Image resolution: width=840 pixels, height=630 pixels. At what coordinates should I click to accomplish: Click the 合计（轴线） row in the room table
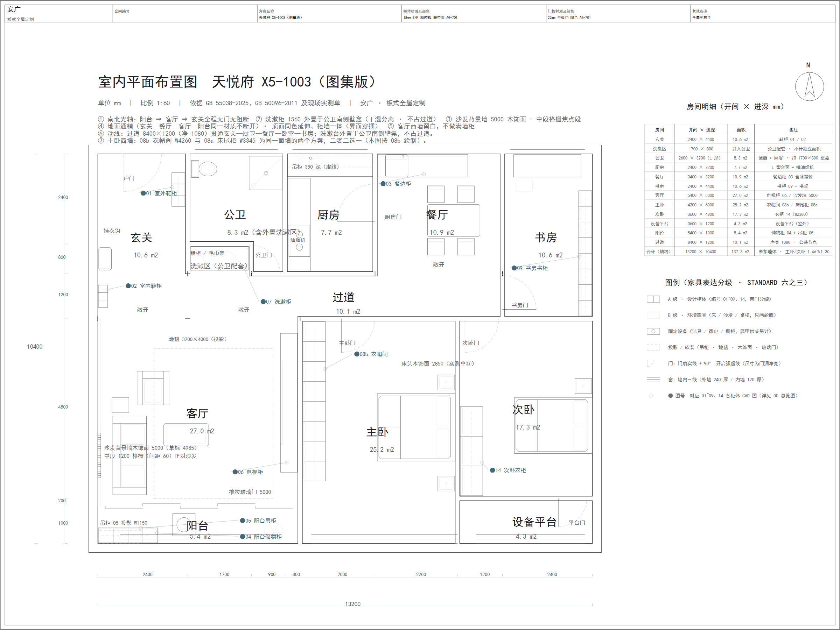coord(738,252)
